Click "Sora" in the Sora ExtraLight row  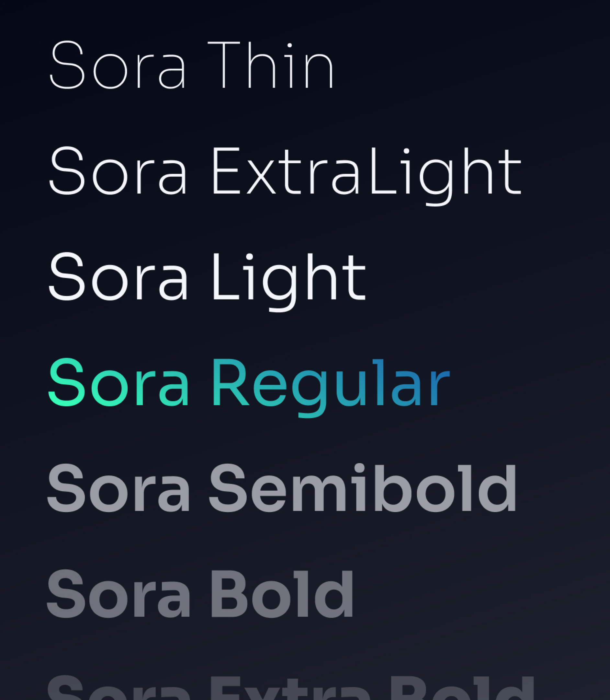tap(118, 172)
